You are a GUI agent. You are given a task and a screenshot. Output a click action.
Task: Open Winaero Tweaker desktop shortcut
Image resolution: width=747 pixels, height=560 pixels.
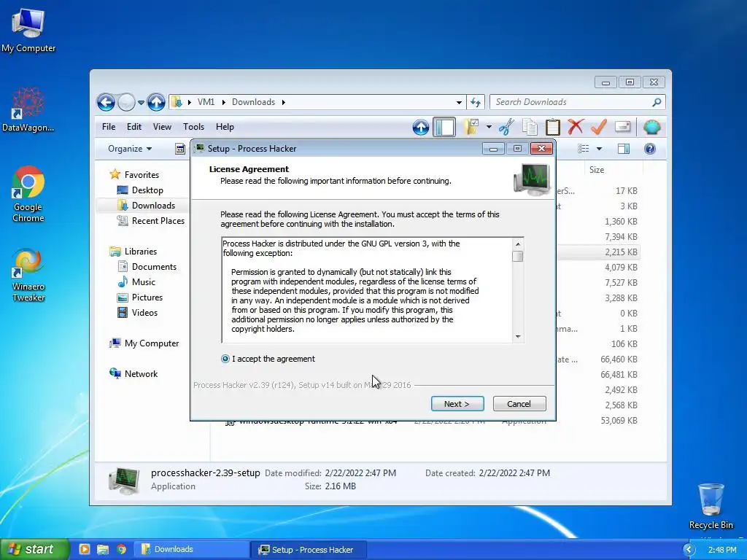pyautogui.click(x=28, y=275)
